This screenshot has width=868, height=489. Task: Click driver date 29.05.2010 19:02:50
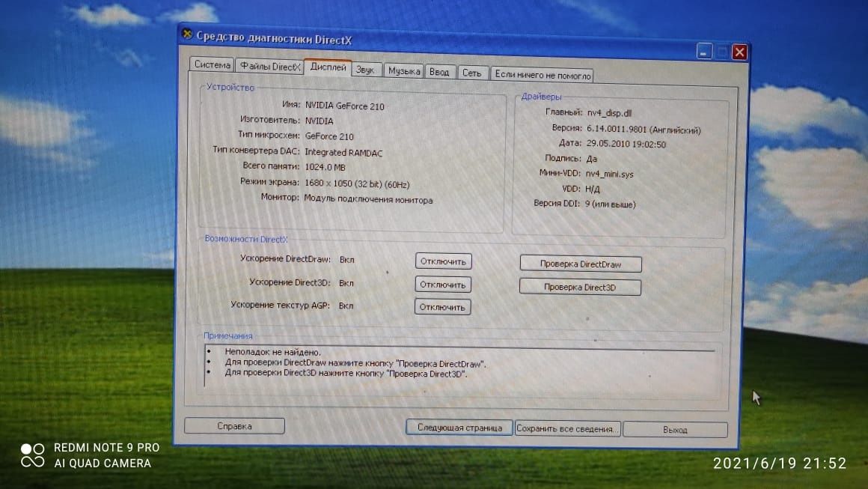coord(626,144)
